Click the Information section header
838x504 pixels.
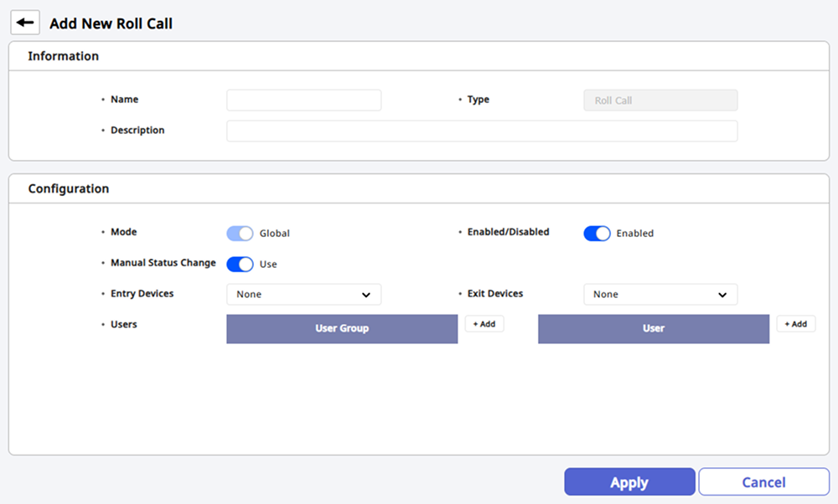pyautogui.click(x=64, y=57)
